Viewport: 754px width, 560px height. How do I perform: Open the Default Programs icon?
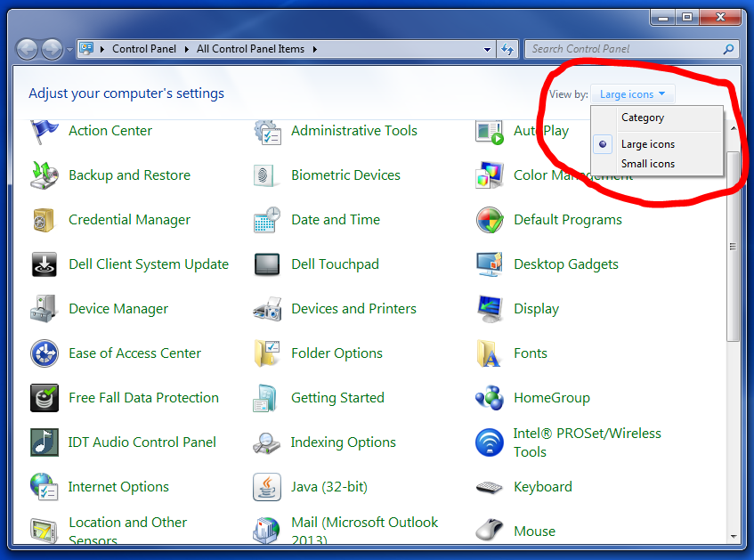point(490,220)
